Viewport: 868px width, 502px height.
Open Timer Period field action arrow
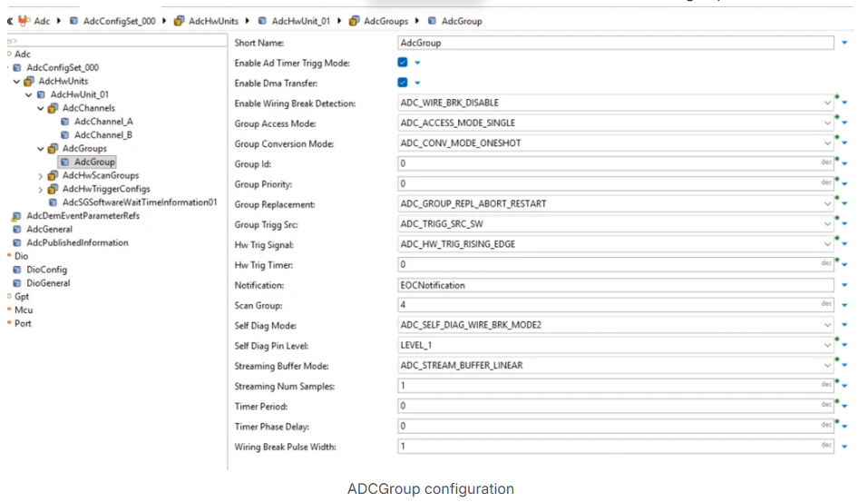(844, 407)
